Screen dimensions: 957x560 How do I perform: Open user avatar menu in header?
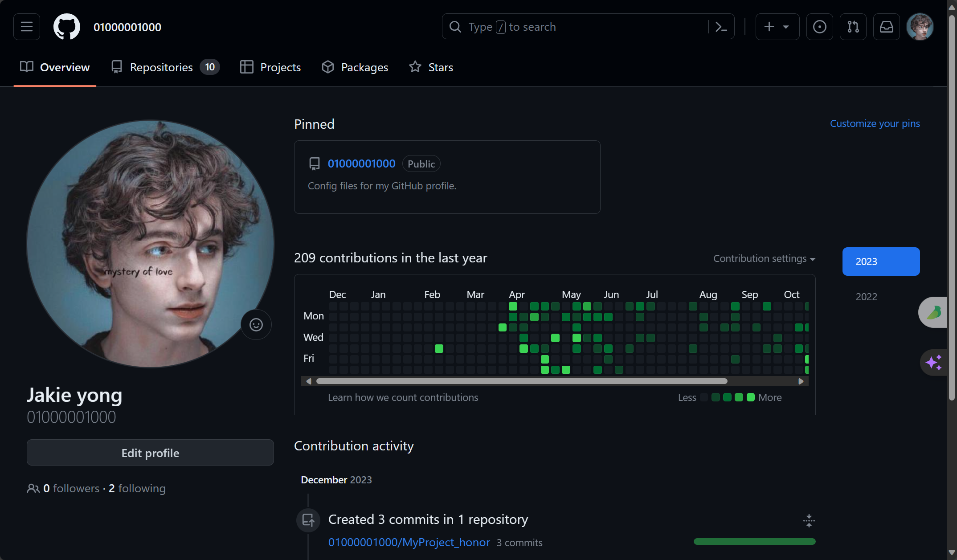pos(920,27)
